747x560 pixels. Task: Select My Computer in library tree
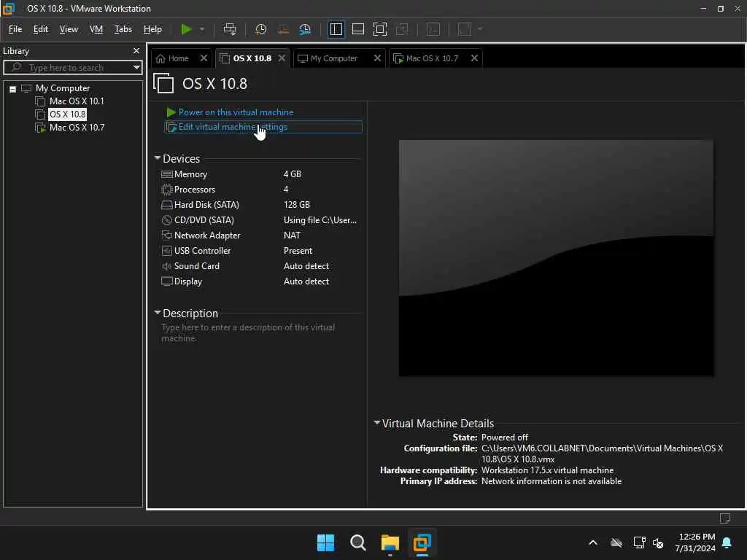(63, 88)
